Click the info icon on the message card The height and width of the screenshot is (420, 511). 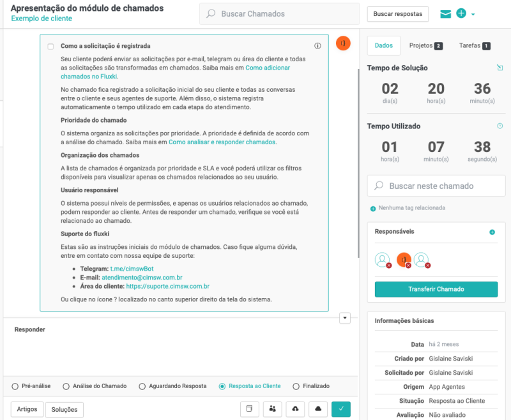[317, 46]
